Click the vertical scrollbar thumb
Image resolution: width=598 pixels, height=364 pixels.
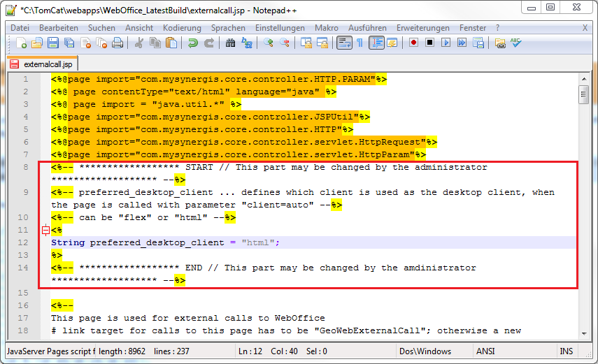[x=583, y=94]
